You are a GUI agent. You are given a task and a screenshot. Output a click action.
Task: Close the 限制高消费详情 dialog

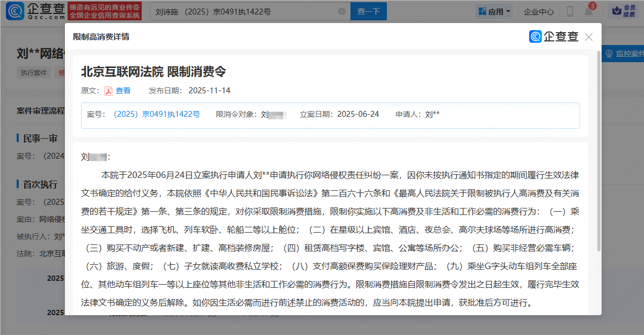point(589,37)
